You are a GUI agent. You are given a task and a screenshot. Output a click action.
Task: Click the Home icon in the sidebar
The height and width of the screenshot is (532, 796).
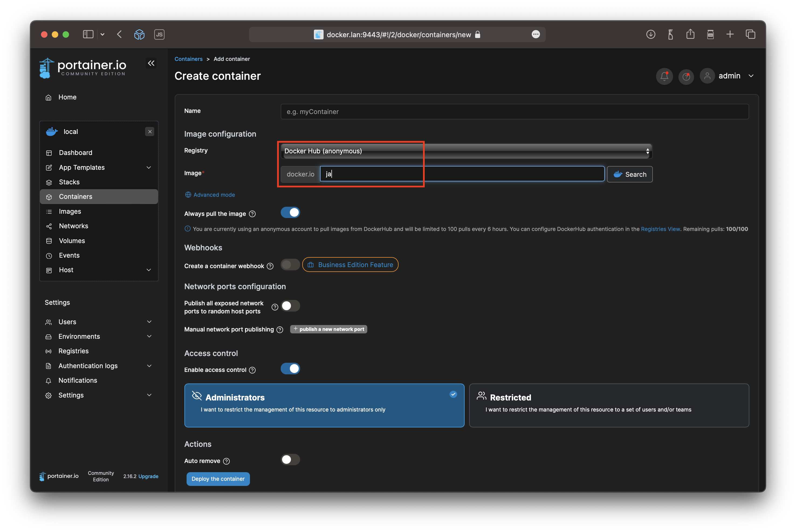[x=49, y=97]
